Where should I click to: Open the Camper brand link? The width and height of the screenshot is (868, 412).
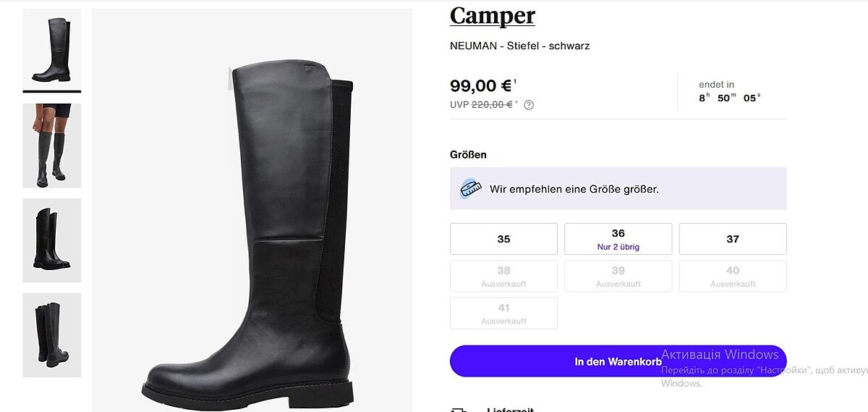pyautogui.click(x=493, y=15)
